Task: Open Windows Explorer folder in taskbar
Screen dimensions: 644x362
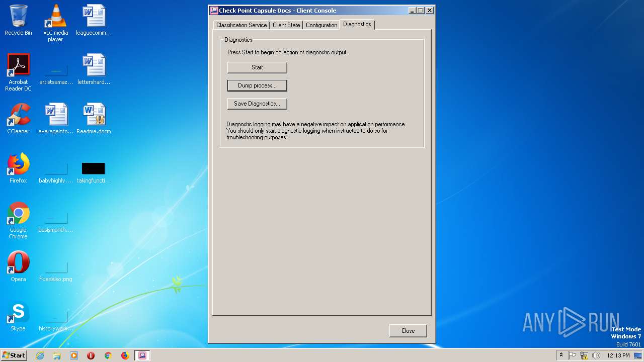Action: (x=57, y=355)
